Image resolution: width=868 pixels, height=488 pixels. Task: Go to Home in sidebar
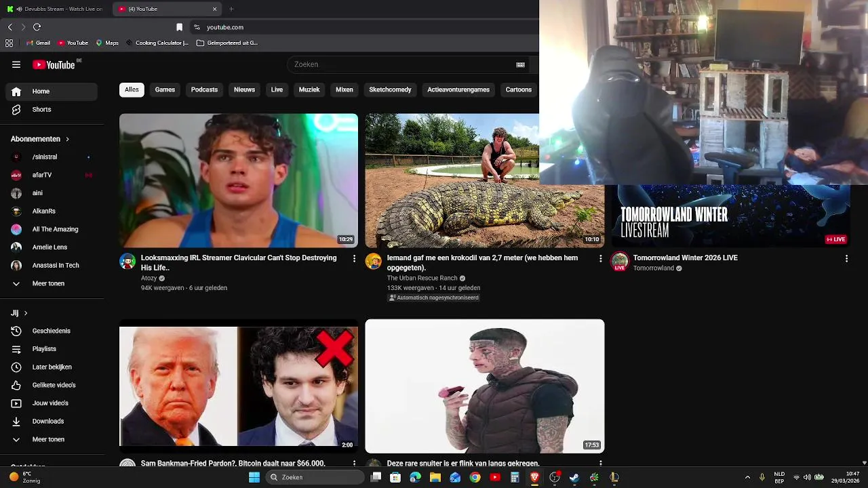click(52, 91)
